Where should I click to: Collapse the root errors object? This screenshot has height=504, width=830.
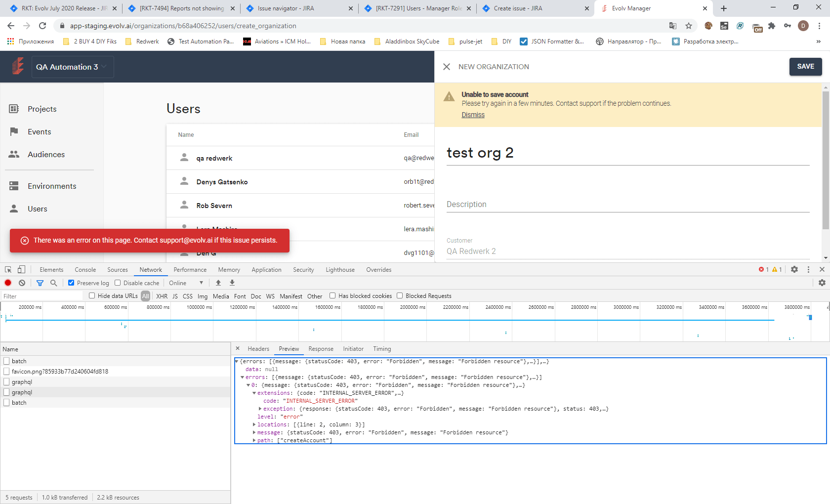click(x=237, y=361)
